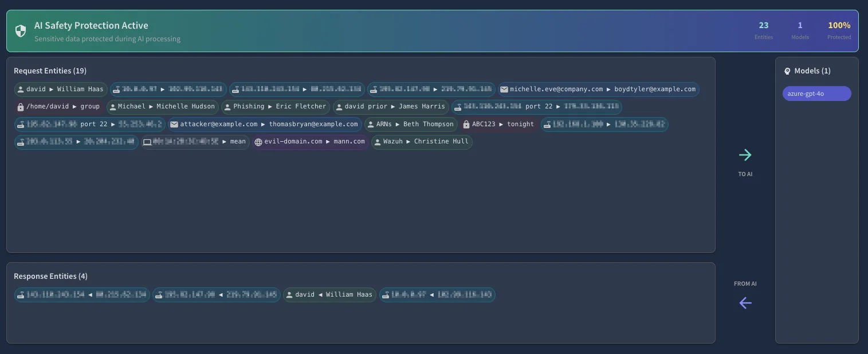Click person icon in response david ◀ William Haas chip
This screenshot has width=868, height=354.
click(x=289, y=295)
